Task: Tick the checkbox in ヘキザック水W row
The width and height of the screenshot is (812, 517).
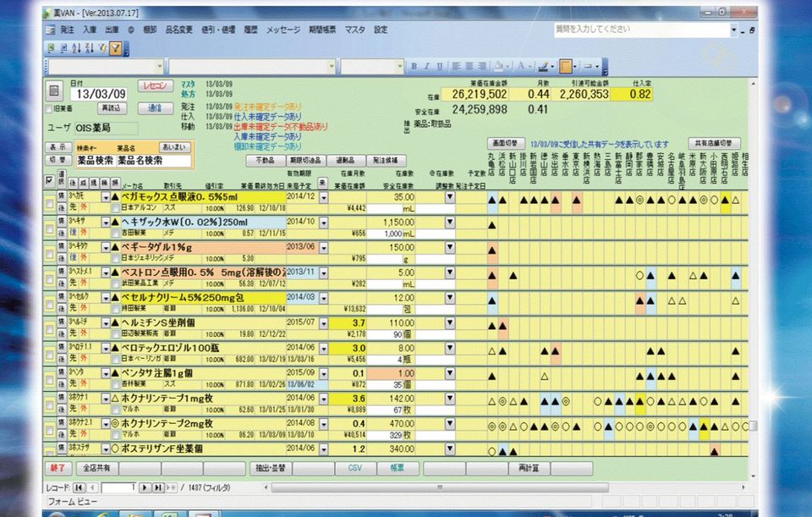Action: pyautogui.click(x=49, y=227)
